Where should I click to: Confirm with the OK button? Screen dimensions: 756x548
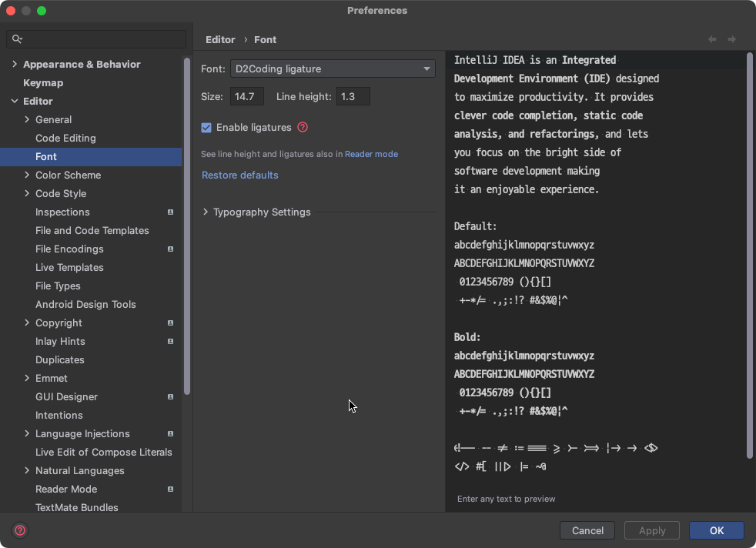[717, 530]
